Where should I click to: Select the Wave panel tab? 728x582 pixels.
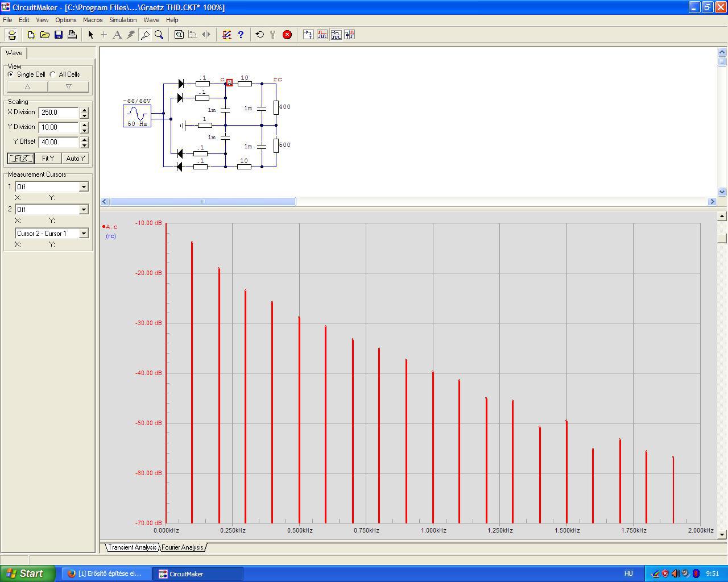click(14, 53)
